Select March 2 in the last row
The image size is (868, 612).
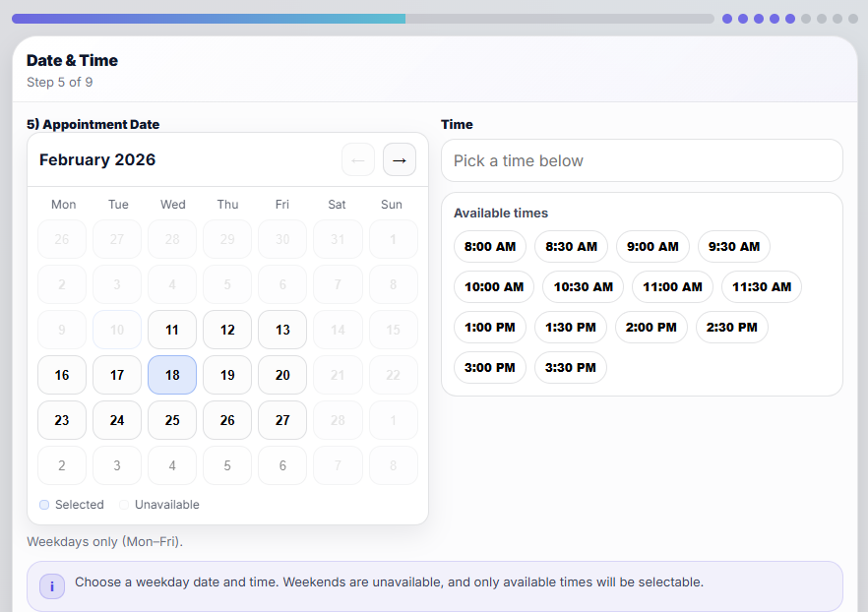[x=62, y=466]
